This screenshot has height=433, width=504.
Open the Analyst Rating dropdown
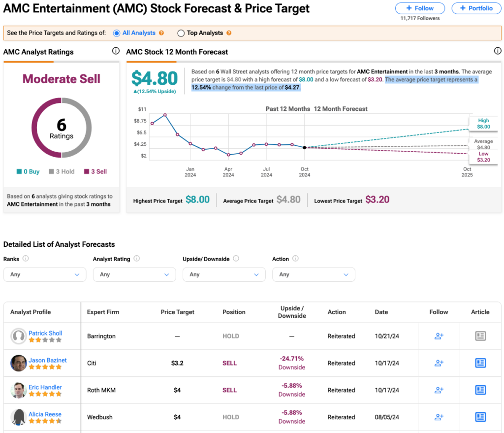pos(134,274)
